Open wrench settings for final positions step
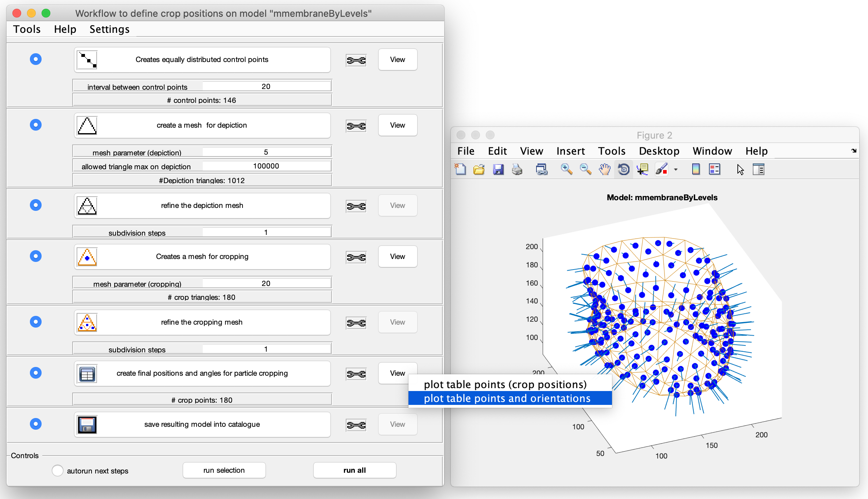The width and height of the screenshot is (868, 499). coord(356,374)
